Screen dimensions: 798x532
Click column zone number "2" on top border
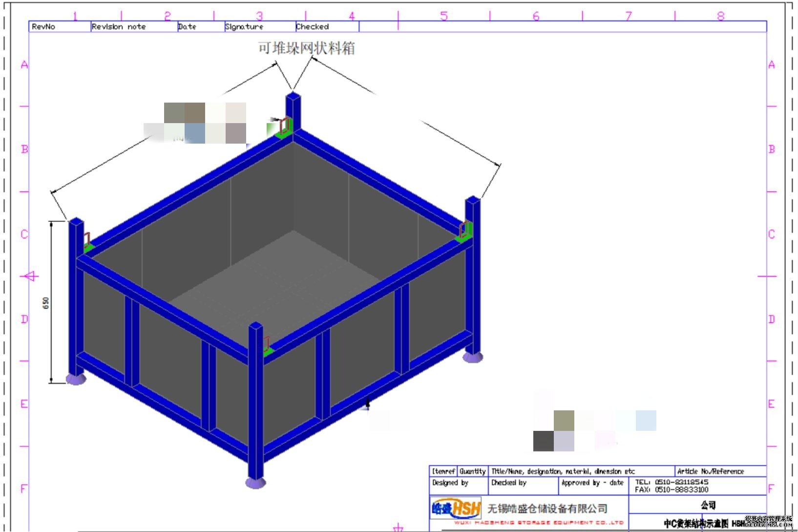pos(168,16)
